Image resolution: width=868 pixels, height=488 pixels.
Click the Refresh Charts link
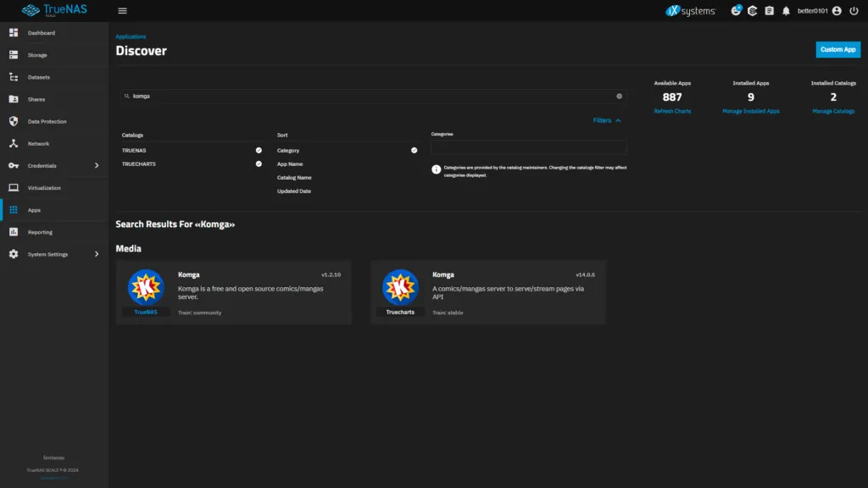tap(672, 111)
